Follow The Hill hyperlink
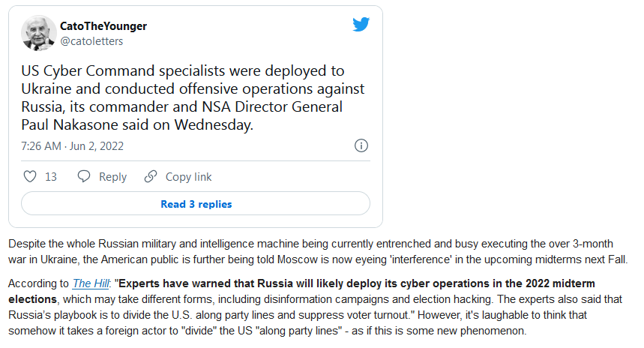 (x=91, y=283)
